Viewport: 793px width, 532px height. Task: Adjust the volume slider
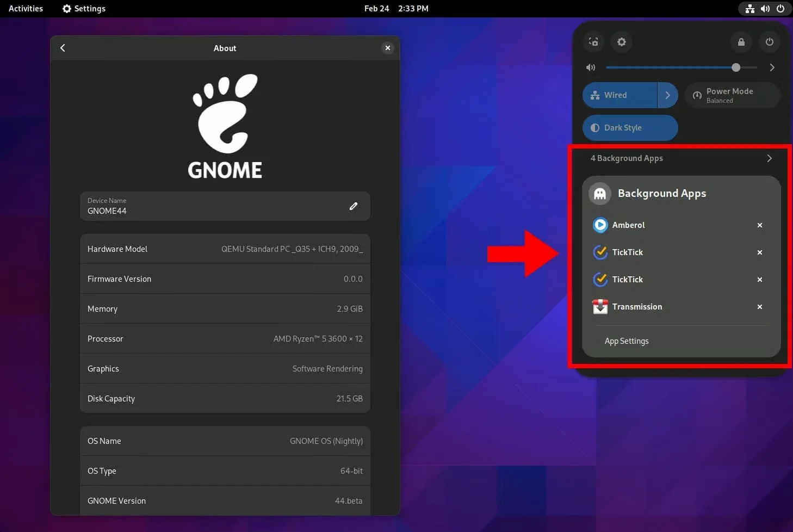[736, 67]
